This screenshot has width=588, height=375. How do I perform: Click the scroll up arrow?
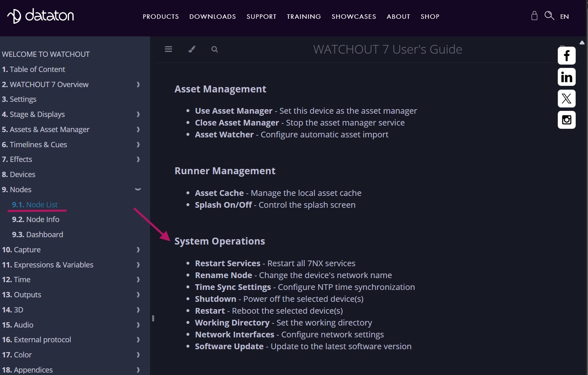click(x=582, y=43)
